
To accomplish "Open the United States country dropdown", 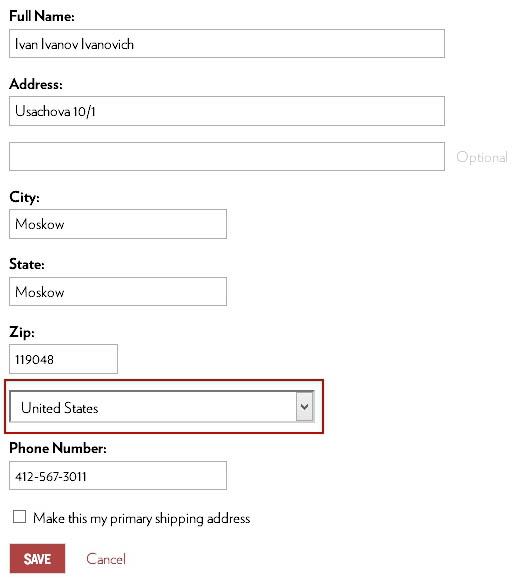I will (x=162, y=406).
